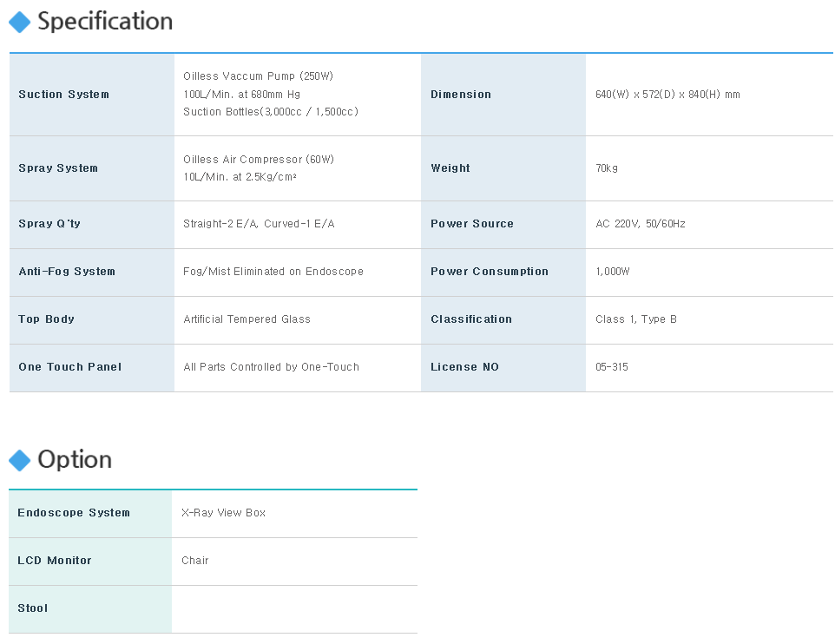Click the Weight value 70kg

(607, 168)
